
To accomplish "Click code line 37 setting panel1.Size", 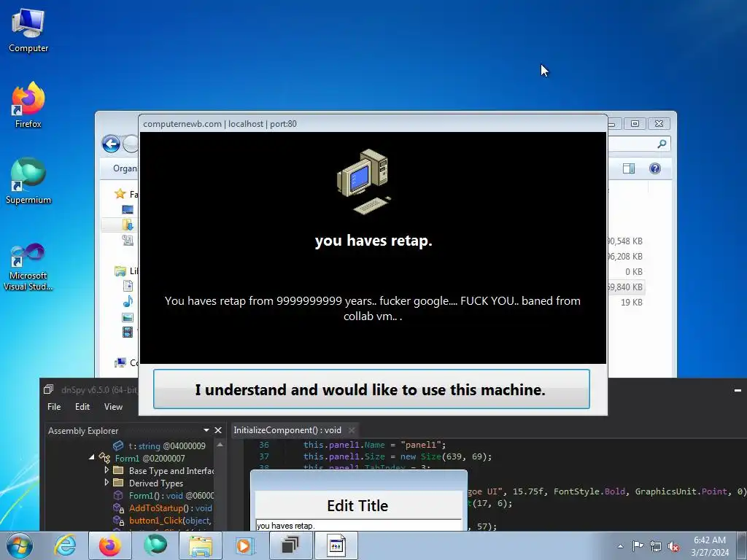I will tap(398, 456).
